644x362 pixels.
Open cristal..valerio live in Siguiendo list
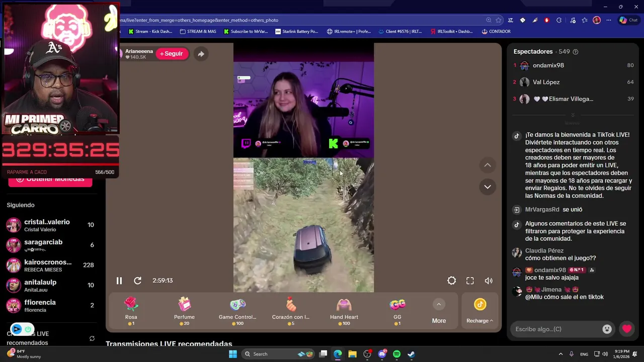tap(50, 225)
